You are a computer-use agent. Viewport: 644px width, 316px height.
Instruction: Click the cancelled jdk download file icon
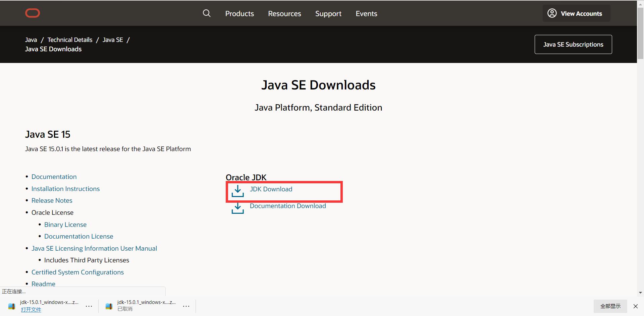pos(109,306)
